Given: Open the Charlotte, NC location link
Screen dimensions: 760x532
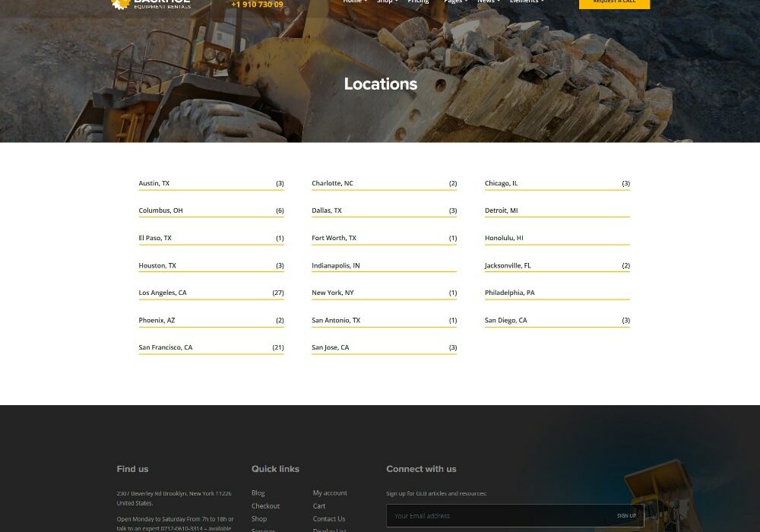Looking at the screenshot, I should [x=333, y=183].
